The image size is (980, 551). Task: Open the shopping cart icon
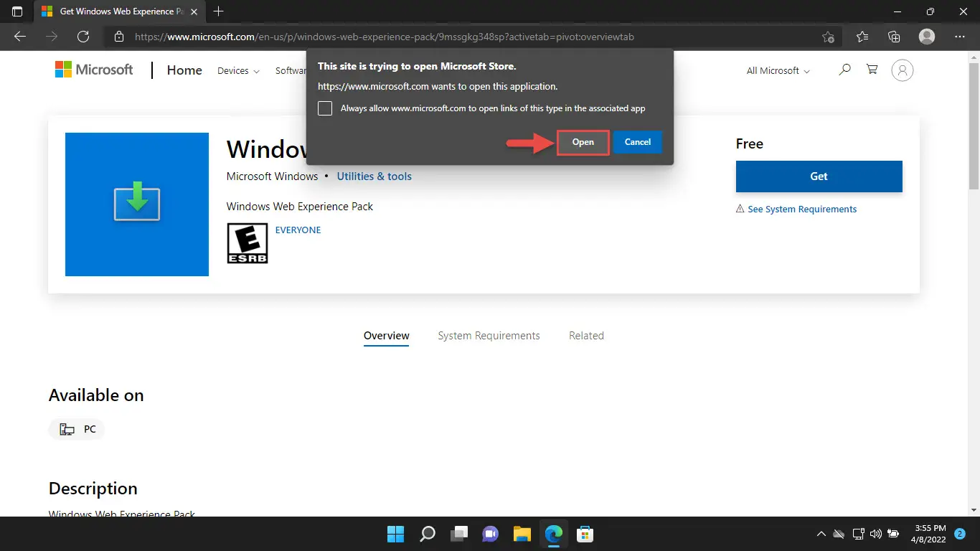[872, 70]
